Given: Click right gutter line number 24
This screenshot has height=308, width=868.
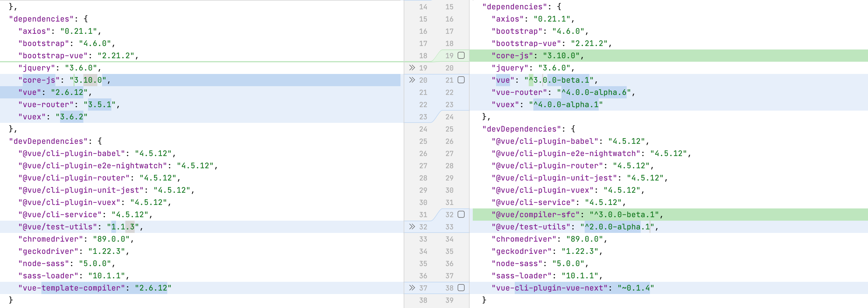Looking at the screenshot, I should [449, 117].
